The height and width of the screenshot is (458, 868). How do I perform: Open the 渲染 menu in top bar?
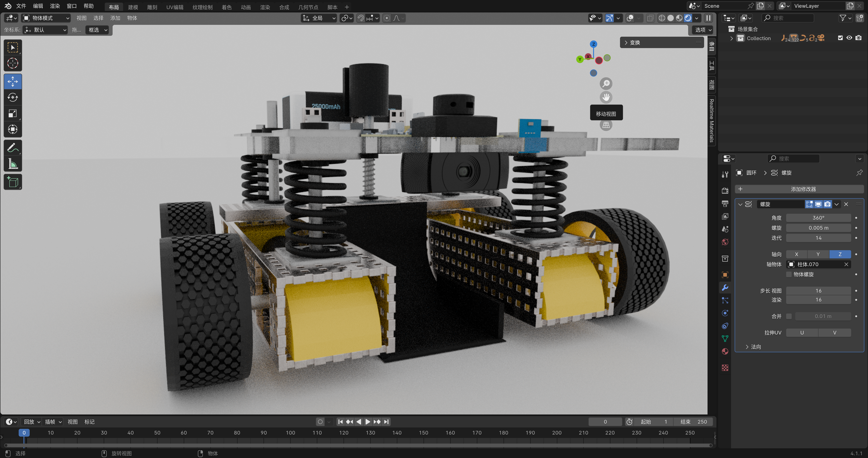pyautogui.click(x=54, y=6)
